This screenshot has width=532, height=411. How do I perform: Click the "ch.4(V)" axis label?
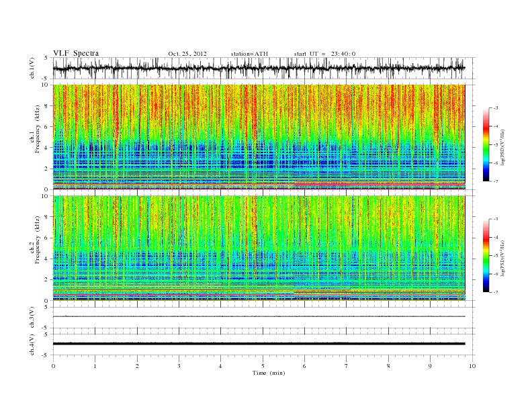[x=32, y=345]
